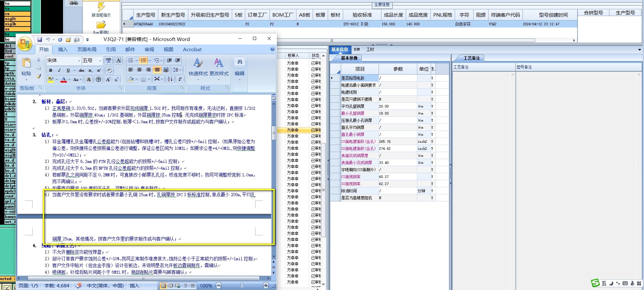Click the 新流程指示 lightning icon
644x290 pixels.
pyautogui.click(x=101, y=7)
